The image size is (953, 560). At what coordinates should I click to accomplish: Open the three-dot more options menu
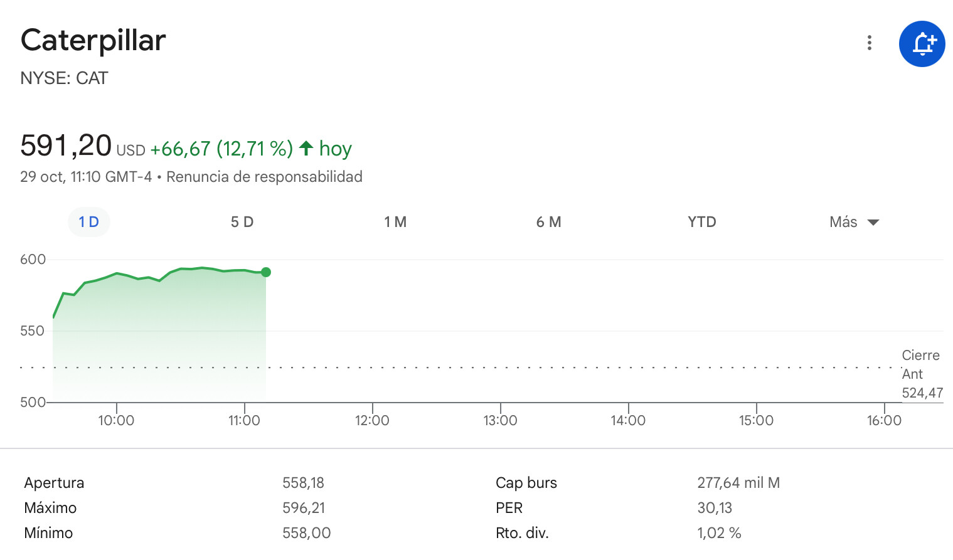pos(869,43)
